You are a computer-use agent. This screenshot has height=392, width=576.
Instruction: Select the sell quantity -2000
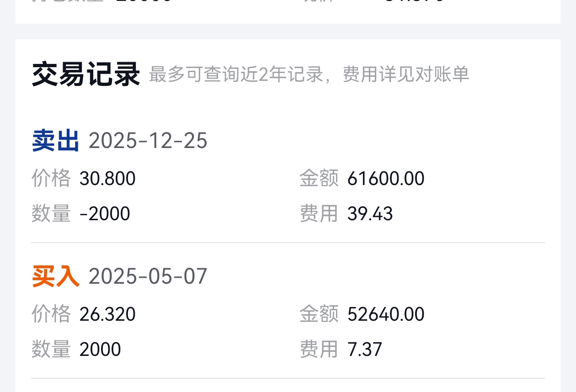pyautogui.click(x=105, y=214)
